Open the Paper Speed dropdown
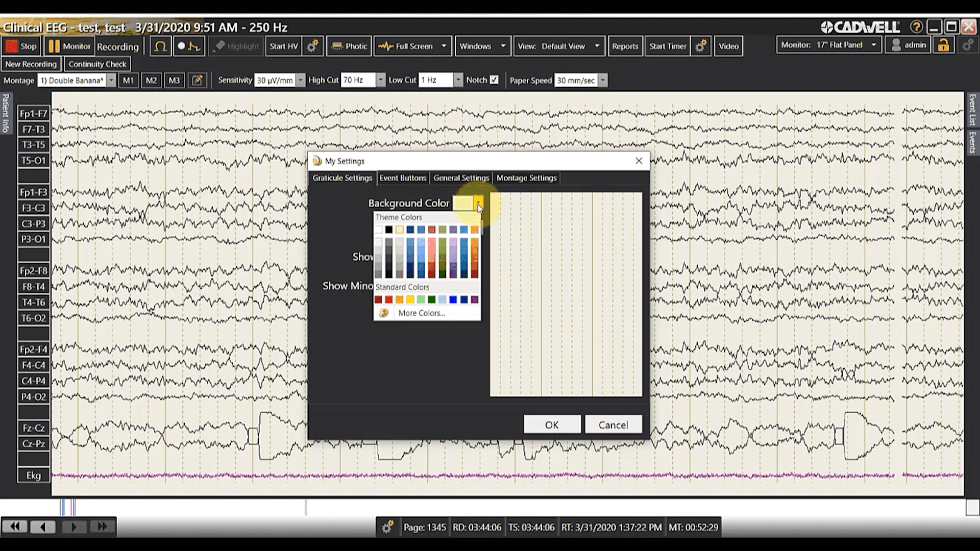Viewport: 980px width, 551px height. [603, 80]
